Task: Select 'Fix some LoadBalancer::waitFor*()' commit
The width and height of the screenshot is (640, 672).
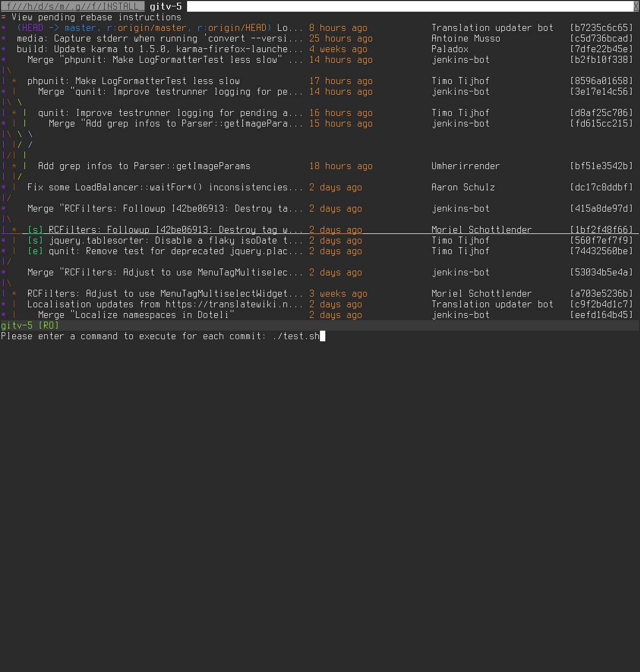Action: click(320, 187)
